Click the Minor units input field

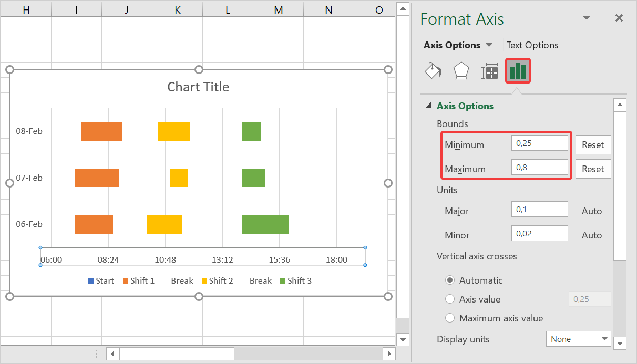(x=540, y=233)
